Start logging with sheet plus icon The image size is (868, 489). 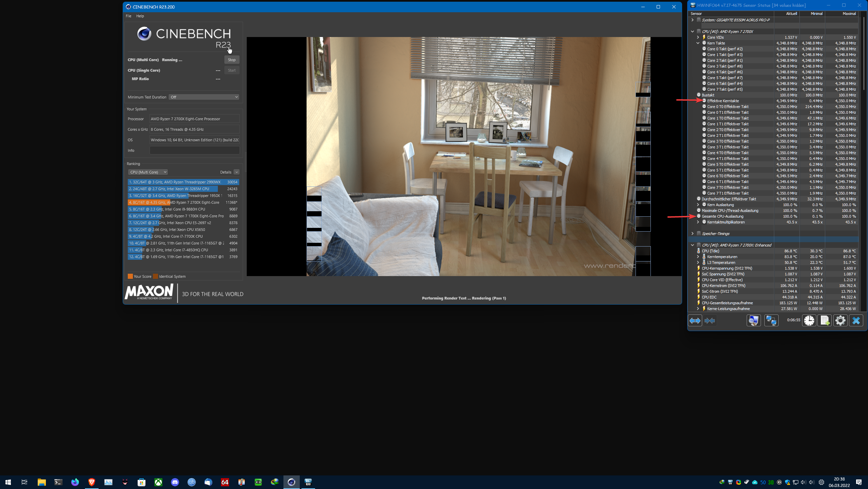click(x=824, y=321)
